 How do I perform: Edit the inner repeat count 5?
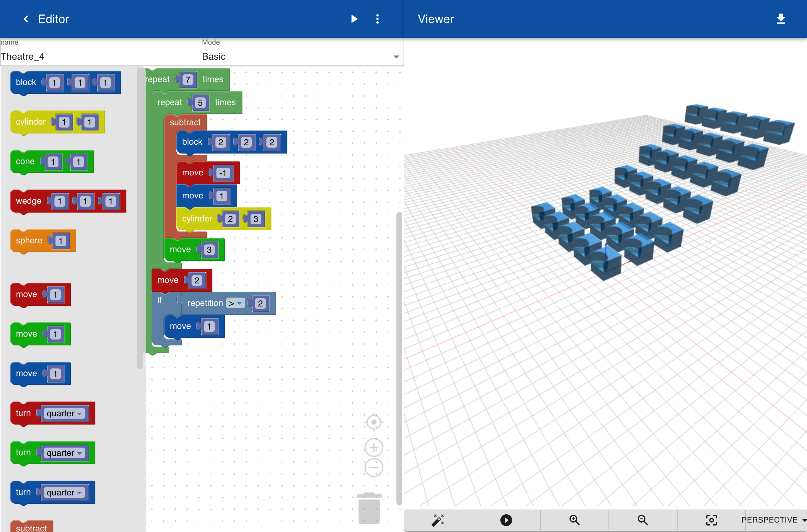[x=200, y=102]
